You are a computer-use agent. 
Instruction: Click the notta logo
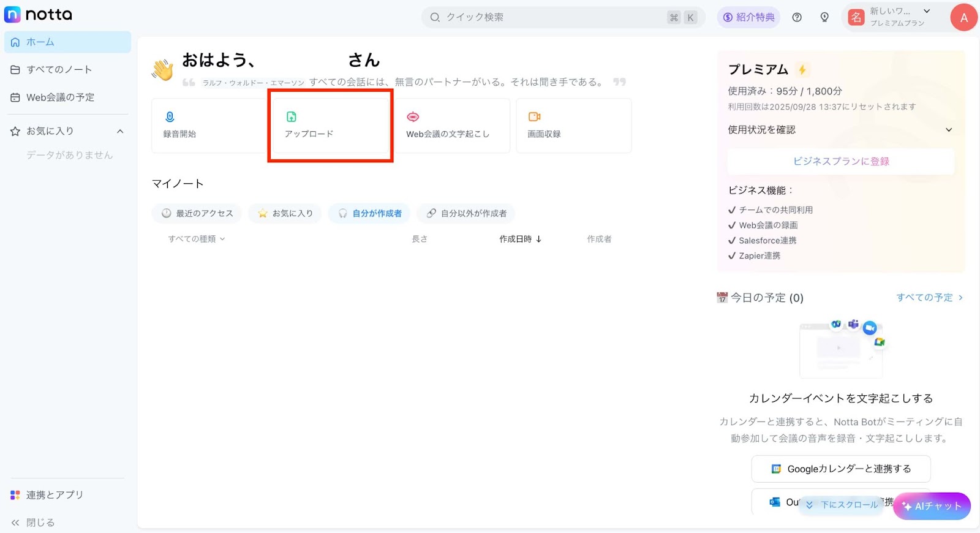tap(38, 14)
